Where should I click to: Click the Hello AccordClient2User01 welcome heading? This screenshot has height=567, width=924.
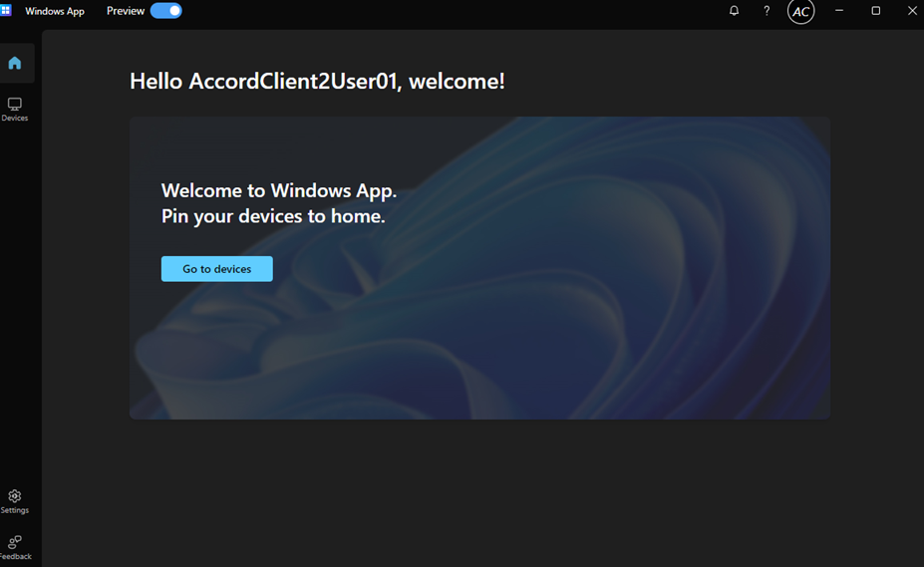pos(317,82)
